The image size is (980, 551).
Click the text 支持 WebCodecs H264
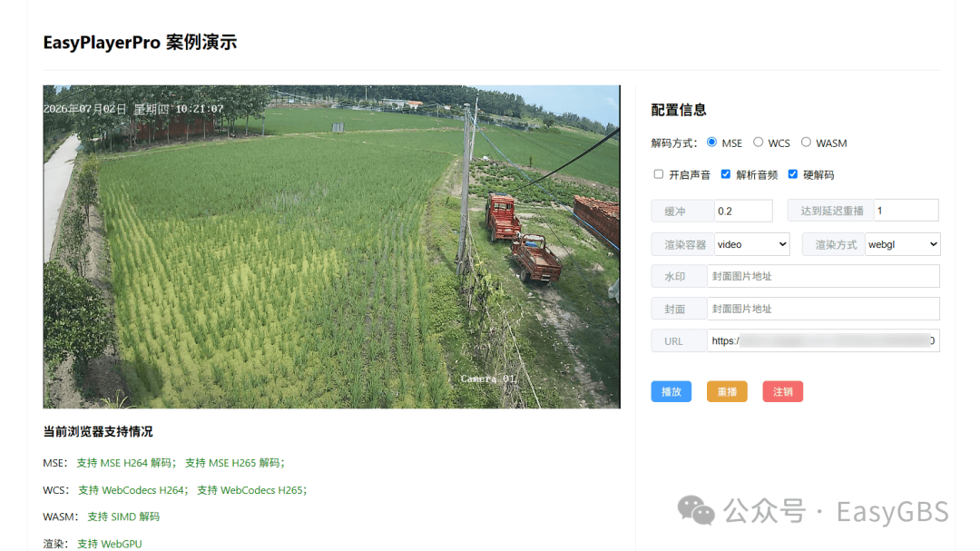131,489
